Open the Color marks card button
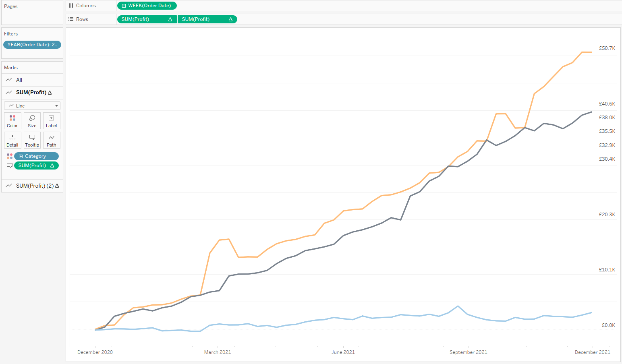The image size is (622, 364). (12, 121)
